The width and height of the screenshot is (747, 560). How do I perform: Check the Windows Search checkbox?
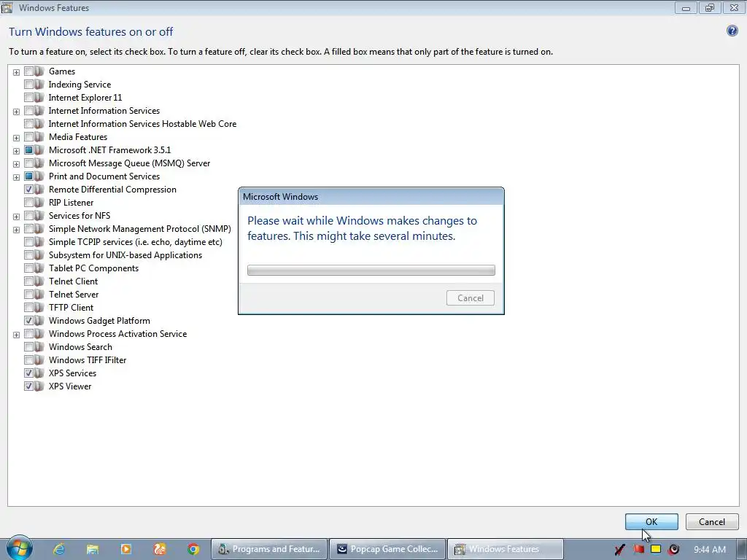tap(28, 347)
